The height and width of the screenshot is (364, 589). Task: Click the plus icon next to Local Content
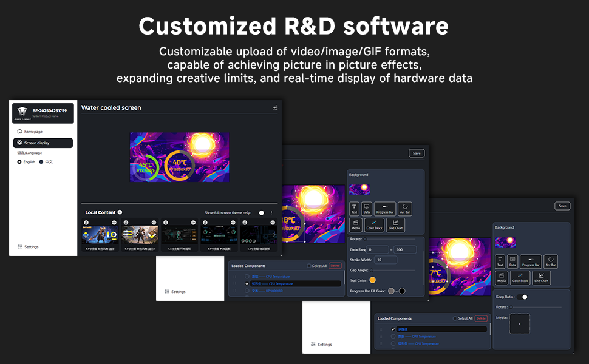pos(120,212)
